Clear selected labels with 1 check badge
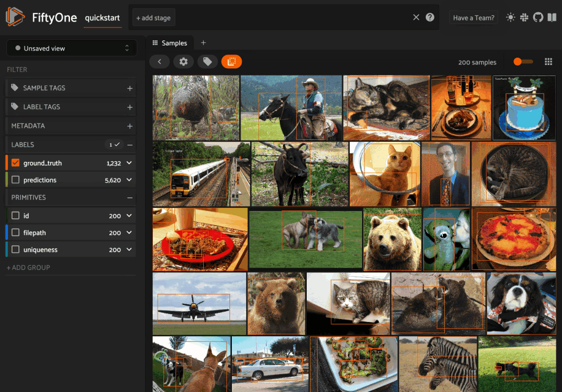 tap(114, 145)
